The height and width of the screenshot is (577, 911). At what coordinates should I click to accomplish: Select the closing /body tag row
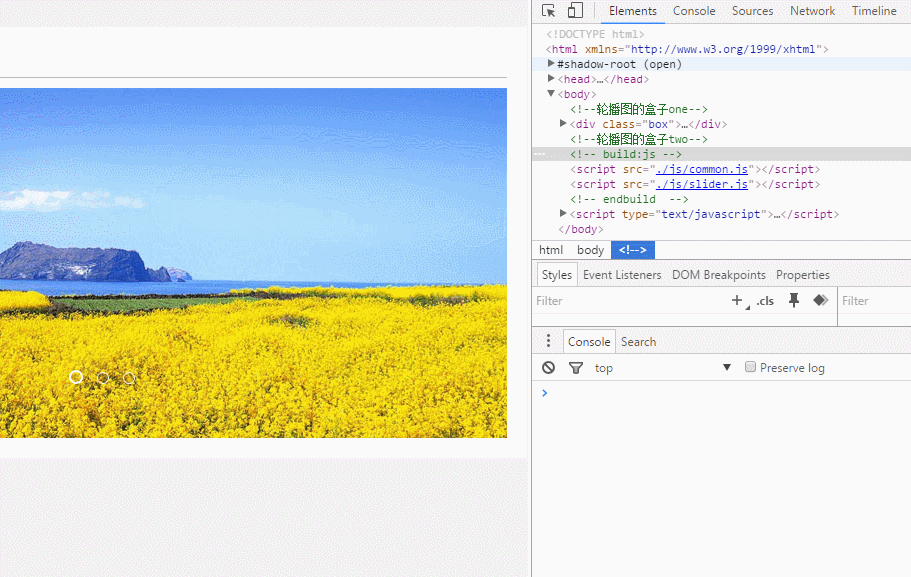point(581,229)
